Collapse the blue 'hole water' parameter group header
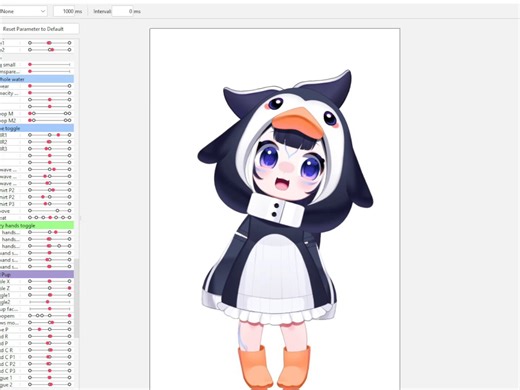Viewport: 520px width, 390px height. click(37, 79)
